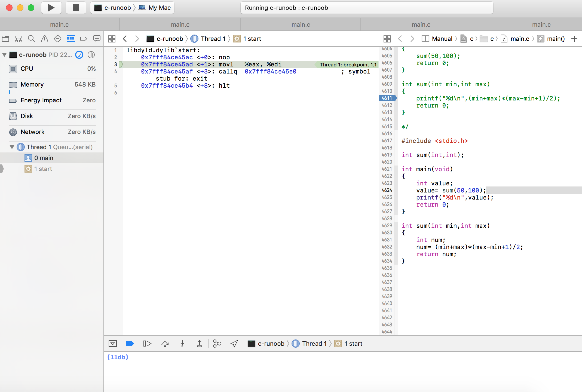Click the Step Over debug icon
The width and height of the screenshot is (582, 392).
coord(165,344)
